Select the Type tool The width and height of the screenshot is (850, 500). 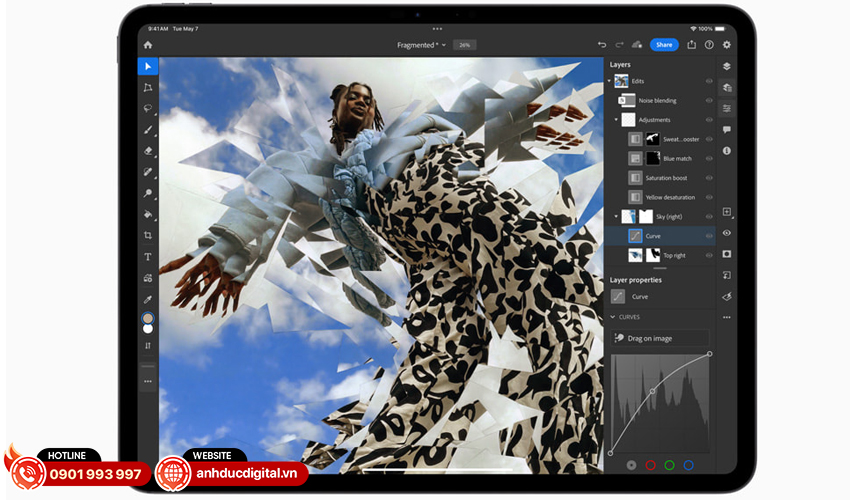tap(148, 257)
